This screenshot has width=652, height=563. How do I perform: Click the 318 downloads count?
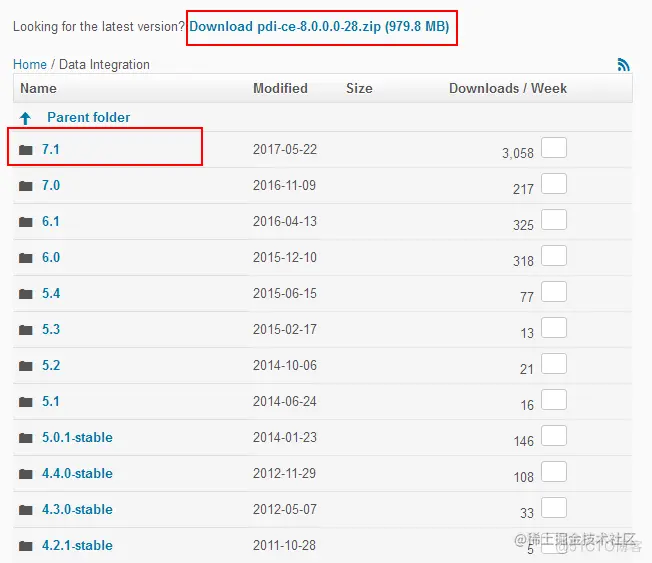click(523, 262)
